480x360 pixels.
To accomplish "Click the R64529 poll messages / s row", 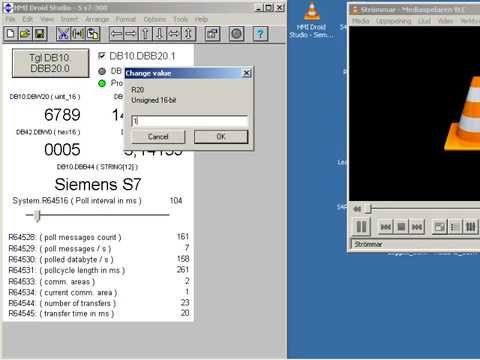I will click(99, 249).
